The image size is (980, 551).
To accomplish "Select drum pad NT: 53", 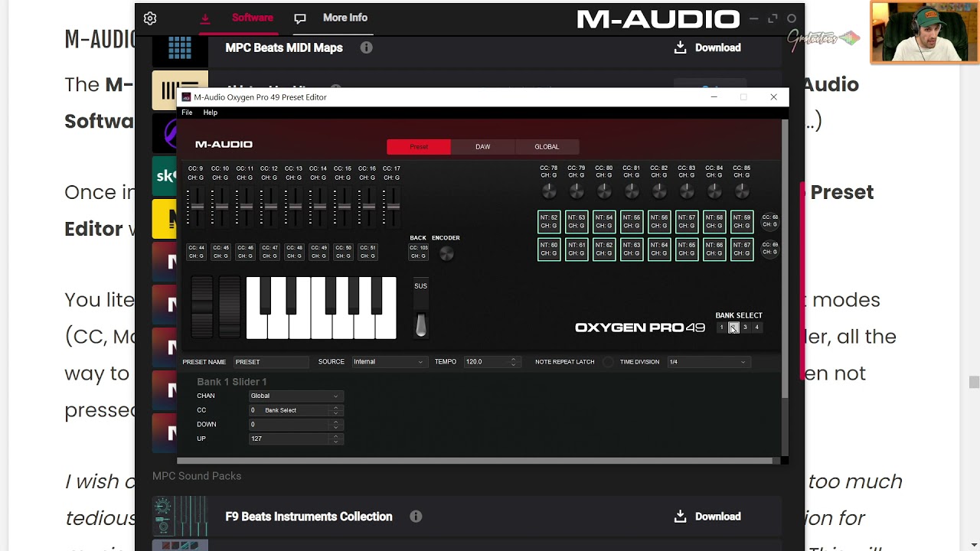I will (x=577, y=222).
